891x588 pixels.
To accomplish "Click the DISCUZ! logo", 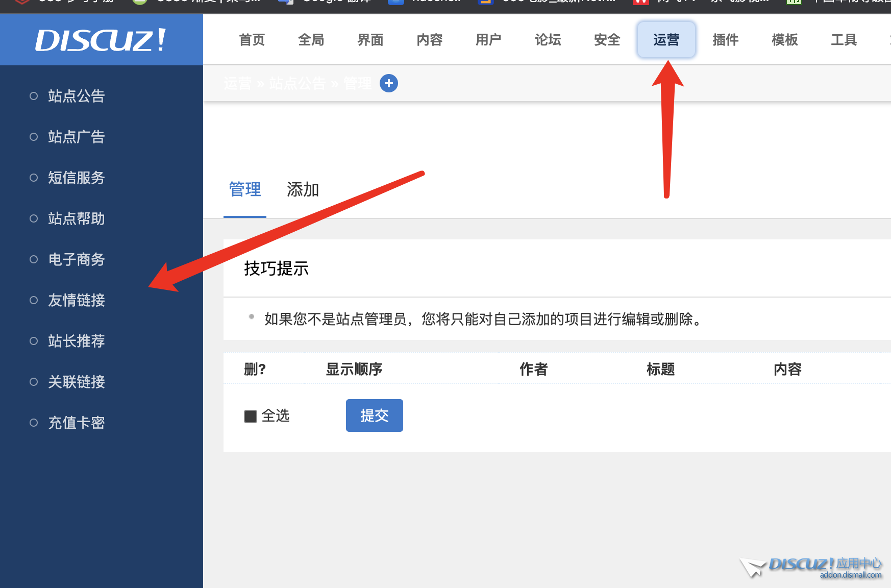I will pos(100,40).
